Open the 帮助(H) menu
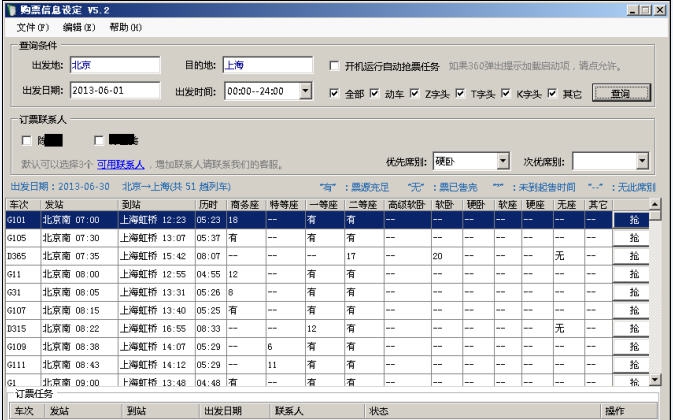 (125, 27)
